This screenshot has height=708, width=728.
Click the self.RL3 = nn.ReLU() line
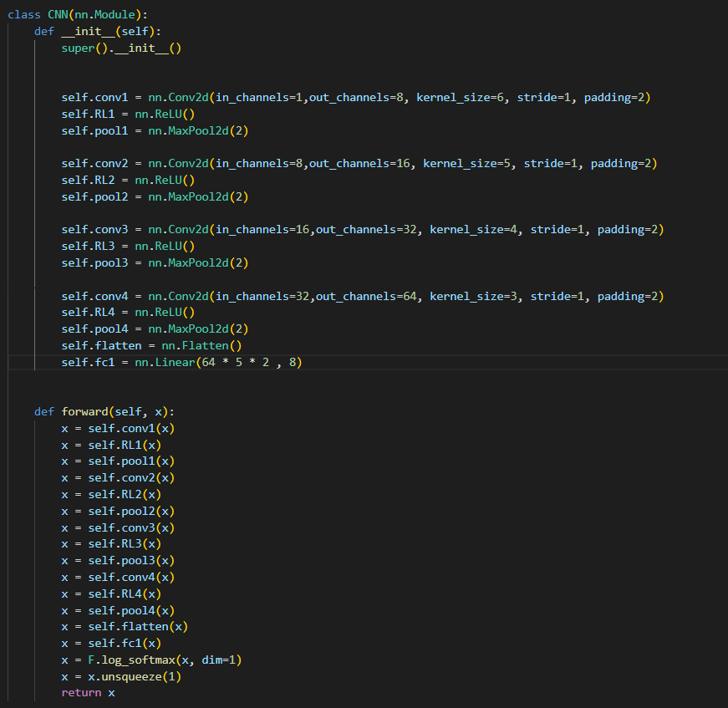tap(128, 246)
